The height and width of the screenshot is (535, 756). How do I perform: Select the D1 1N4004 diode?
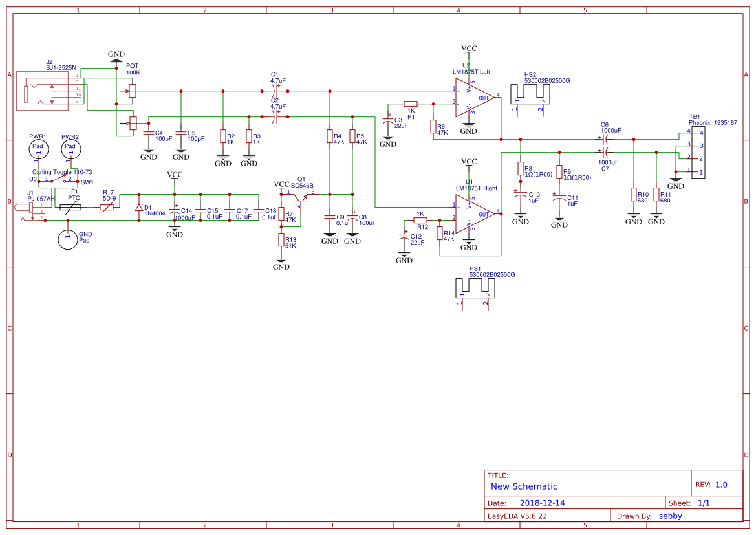click(138, 208)
